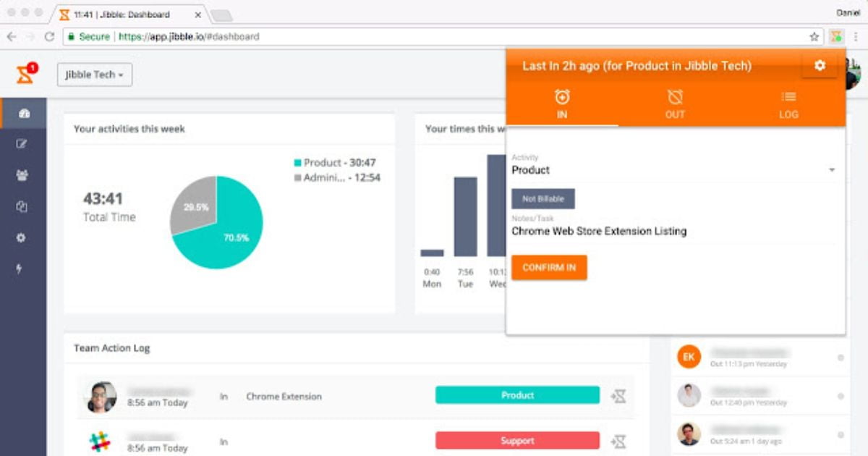Open the dashboard icon in the sidebar
The height and width of the screenshot is (456, 868).
pos(24,114)
